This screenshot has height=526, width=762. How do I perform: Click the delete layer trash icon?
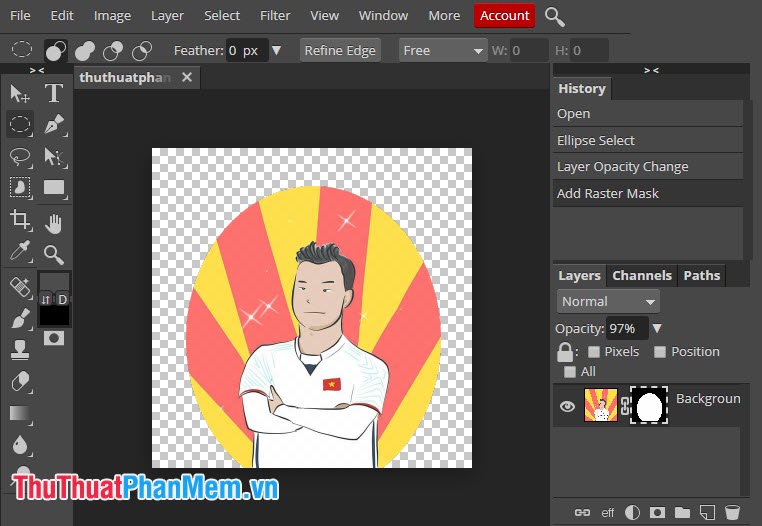tap(732, 512)
